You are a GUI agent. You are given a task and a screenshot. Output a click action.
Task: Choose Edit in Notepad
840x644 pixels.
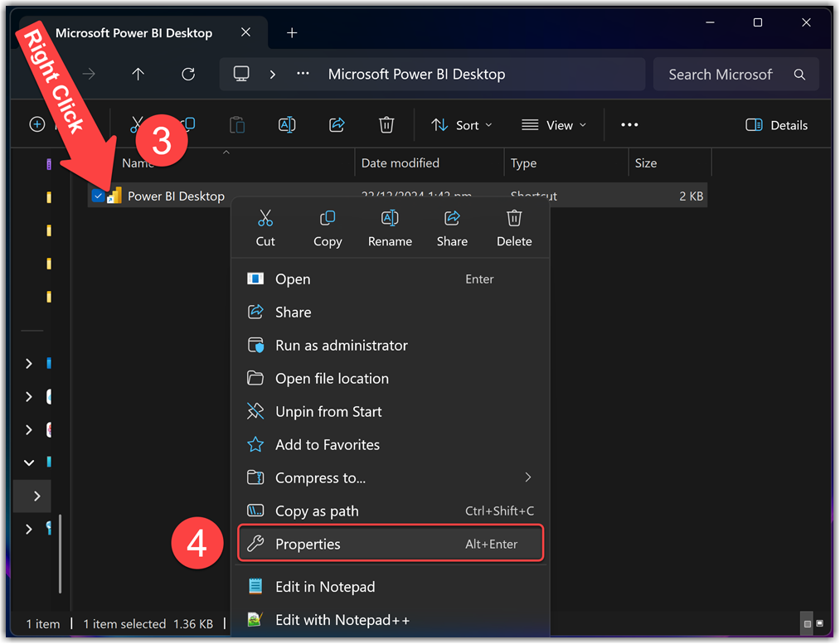pyautogui.click(x=390, y=587)
